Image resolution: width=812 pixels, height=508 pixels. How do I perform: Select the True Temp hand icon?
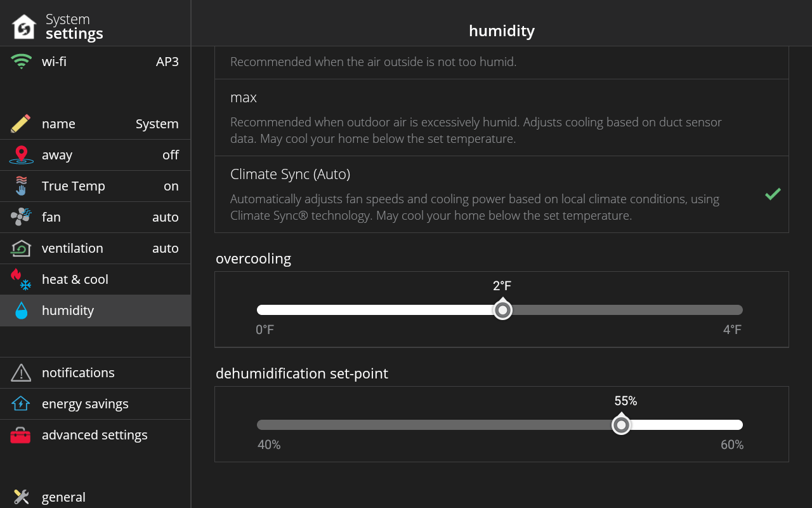(x=21, y=185)
